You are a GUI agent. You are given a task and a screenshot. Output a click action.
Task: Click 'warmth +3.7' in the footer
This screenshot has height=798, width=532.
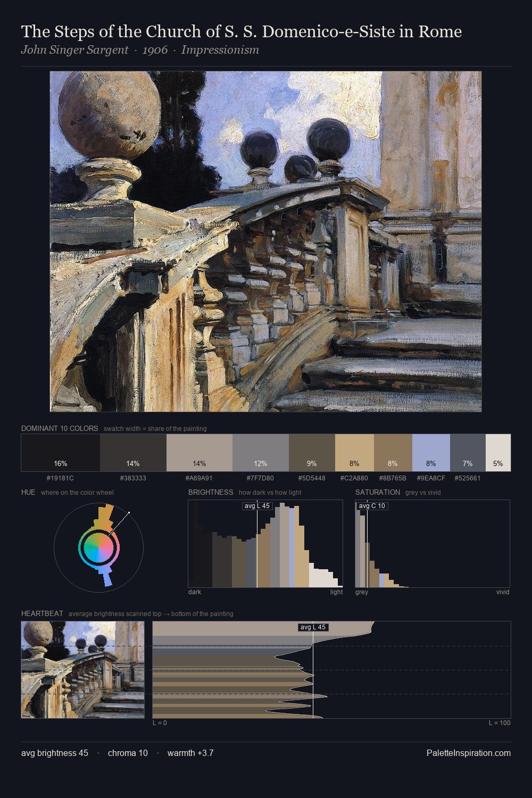tap(190, 753)
